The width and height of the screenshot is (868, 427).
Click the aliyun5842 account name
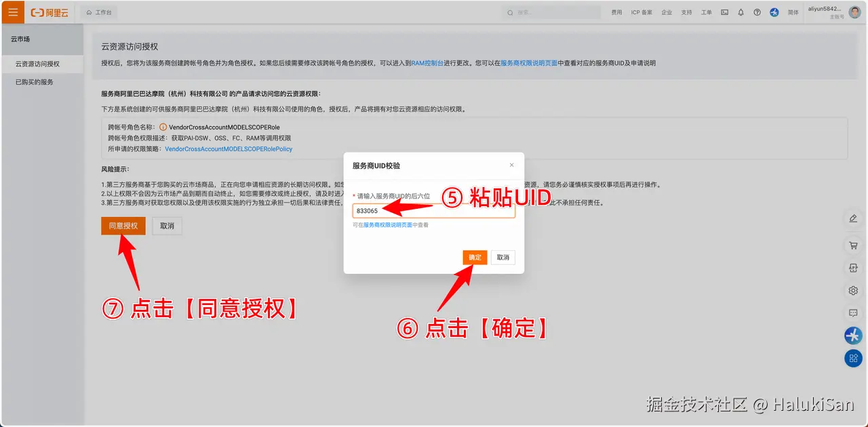(x=825, y=9)
